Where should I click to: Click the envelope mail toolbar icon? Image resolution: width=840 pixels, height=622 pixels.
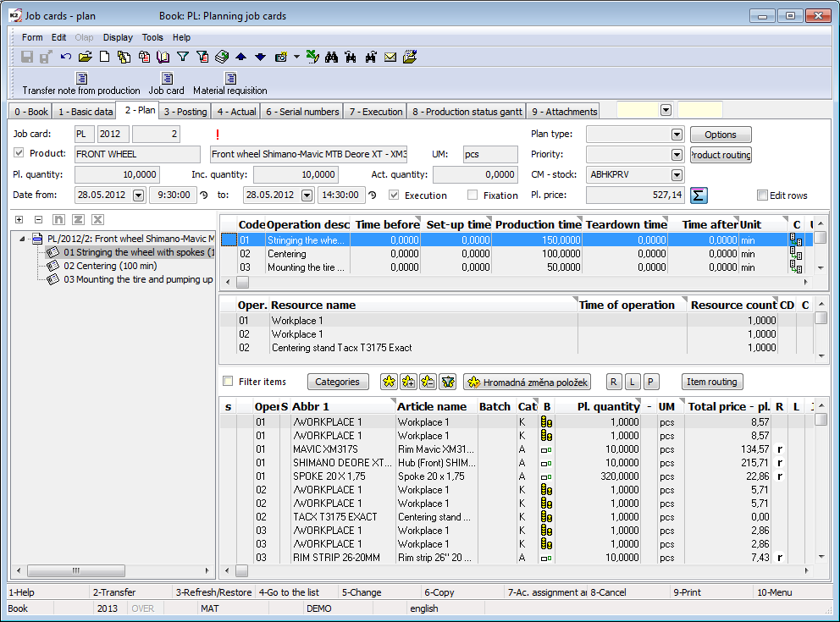click(x=390, y=58)
